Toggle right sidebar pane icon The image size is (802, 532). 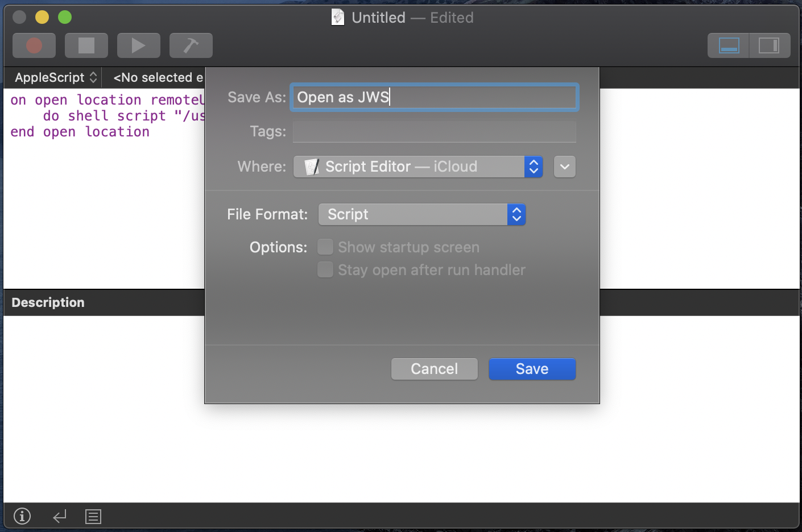pyautogui.click(x=769, y=45)
